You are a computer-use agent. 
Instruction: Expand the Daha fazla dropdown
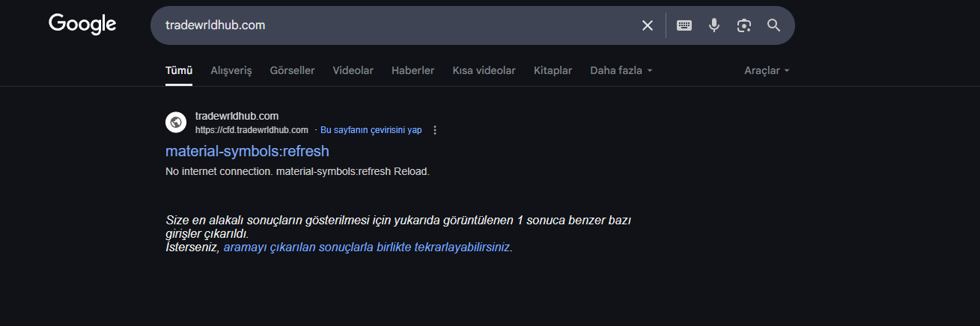(x=621, y=70)
